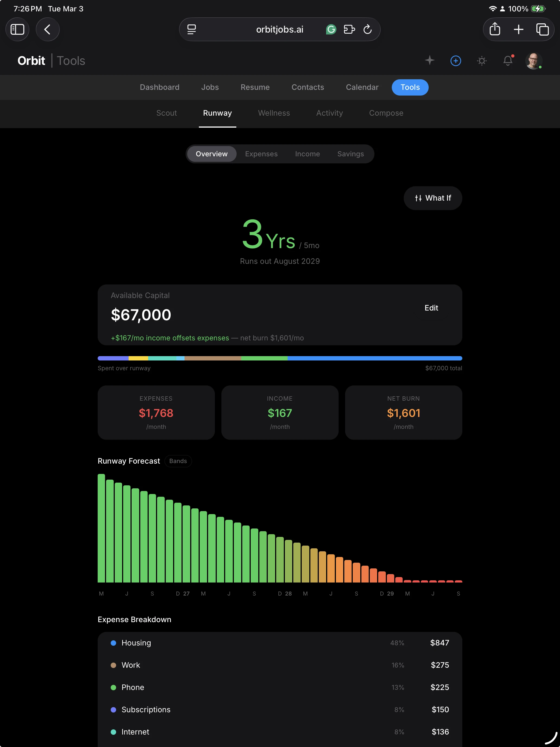Select the Savings segment
Screen dimensions: 560x747
tap(350, 154)
